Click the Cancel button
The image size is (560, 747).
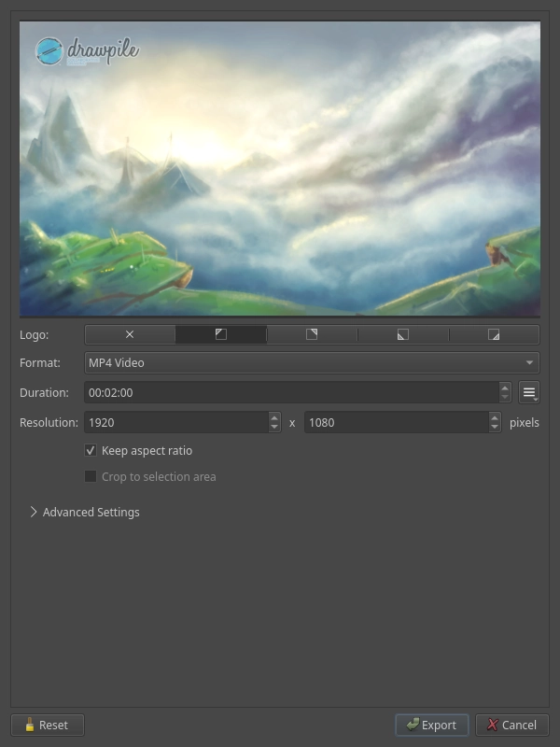point(511,726)
